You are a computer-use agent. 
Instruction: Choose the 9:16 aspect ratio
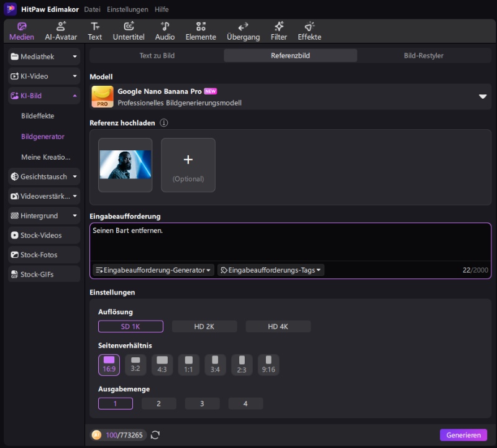click(x=268, y=365)
